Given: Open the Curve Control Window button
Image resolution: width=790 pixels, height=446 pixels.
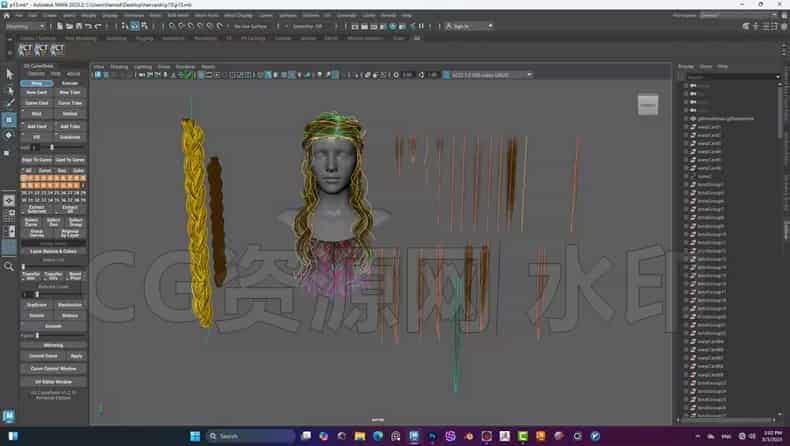Looking at the screenshot, I should [53, 369].
